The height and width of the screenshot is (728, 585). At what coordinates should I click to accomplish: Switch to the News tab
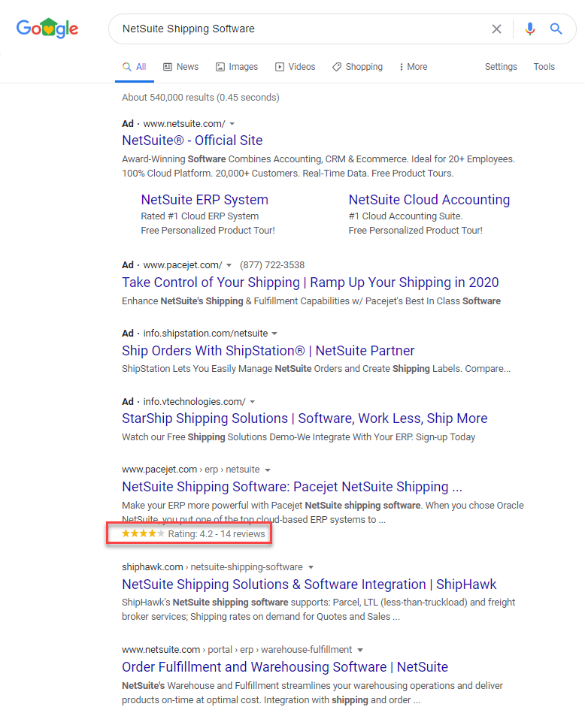[x=180, y=67]
